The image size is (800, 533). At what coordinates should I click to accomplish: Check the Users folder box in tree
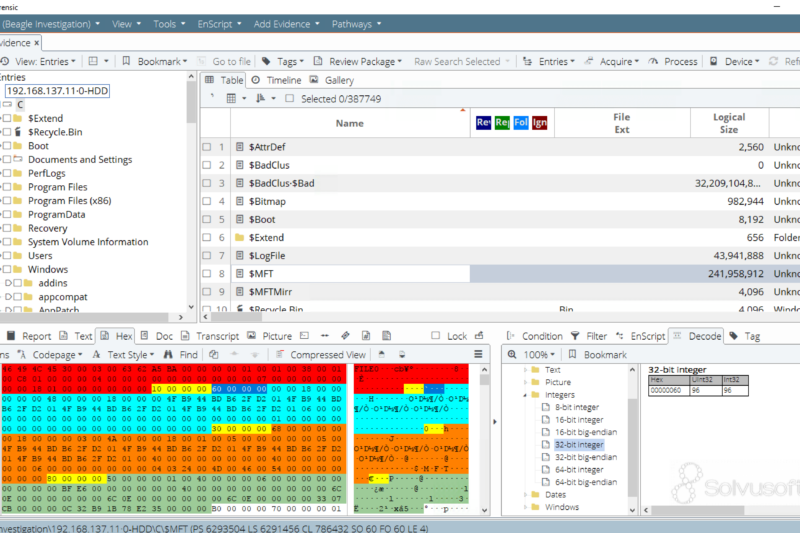coord(7,256)
